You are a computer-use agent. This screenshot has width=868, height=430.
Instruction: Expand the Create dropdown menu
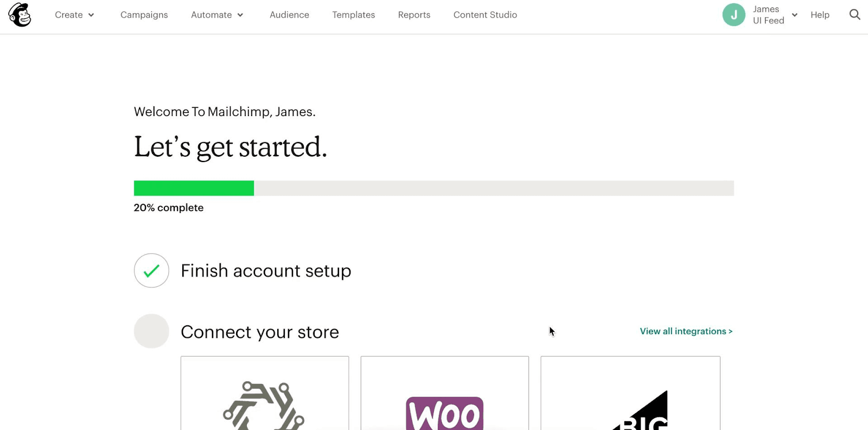[x=75, y=15]
